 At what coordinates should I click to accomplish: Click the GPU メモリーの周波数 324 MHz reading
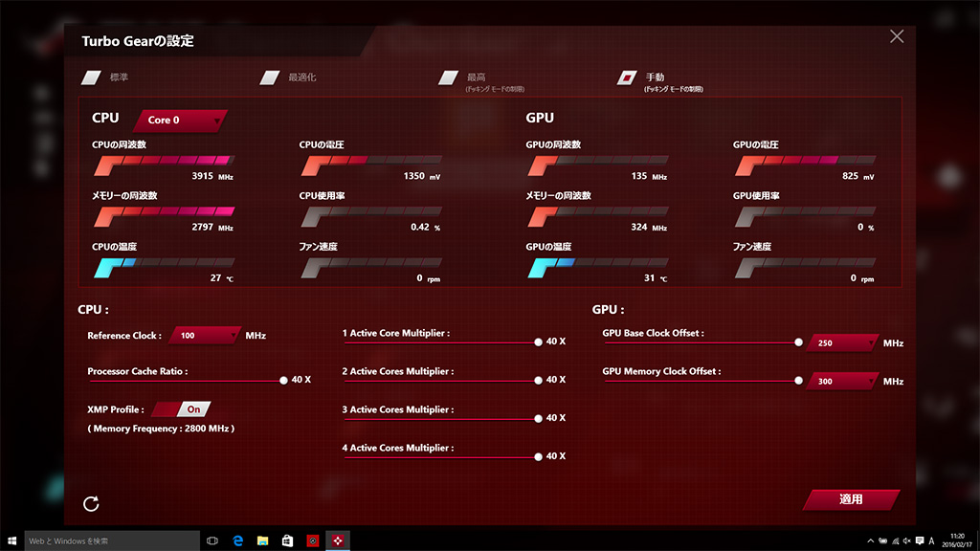point(650,227)
